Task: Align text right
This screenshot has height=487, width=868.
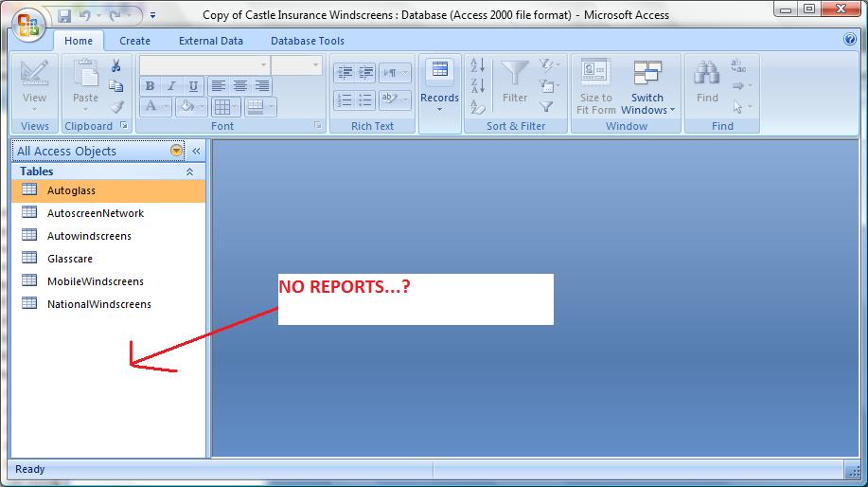Action: click(x=262, y=86)
